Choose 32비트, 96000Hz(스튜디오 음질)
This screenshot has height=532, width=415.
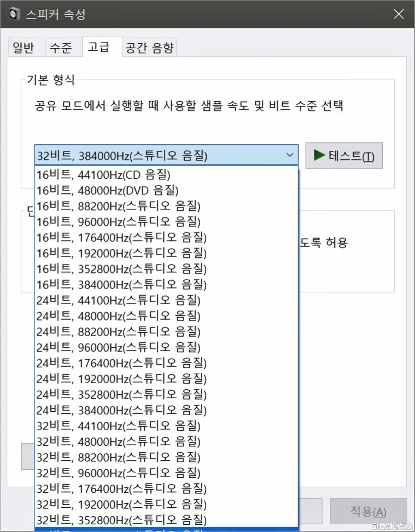(x=167, y=473)
